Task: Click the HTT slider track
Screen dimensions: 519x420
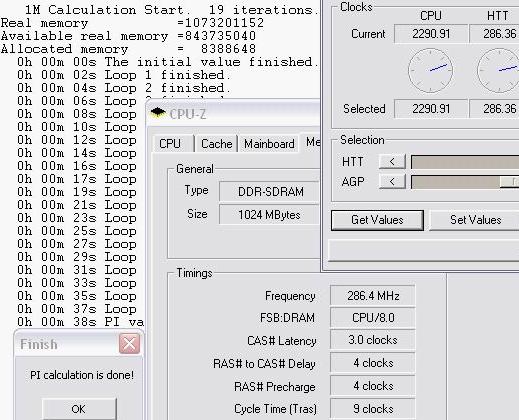Action: click(465, 162)
